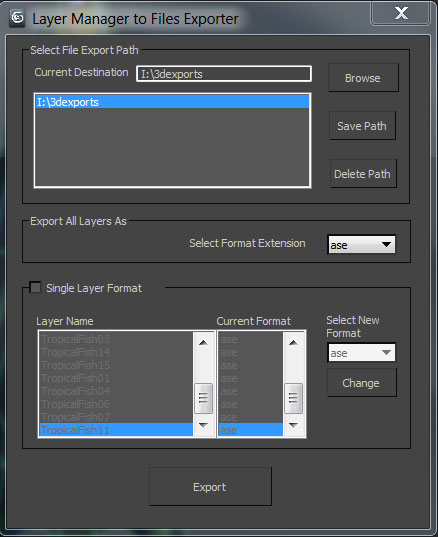
Task: Click the Current Format list scrollbar thumb
Action: click(293, 398)
